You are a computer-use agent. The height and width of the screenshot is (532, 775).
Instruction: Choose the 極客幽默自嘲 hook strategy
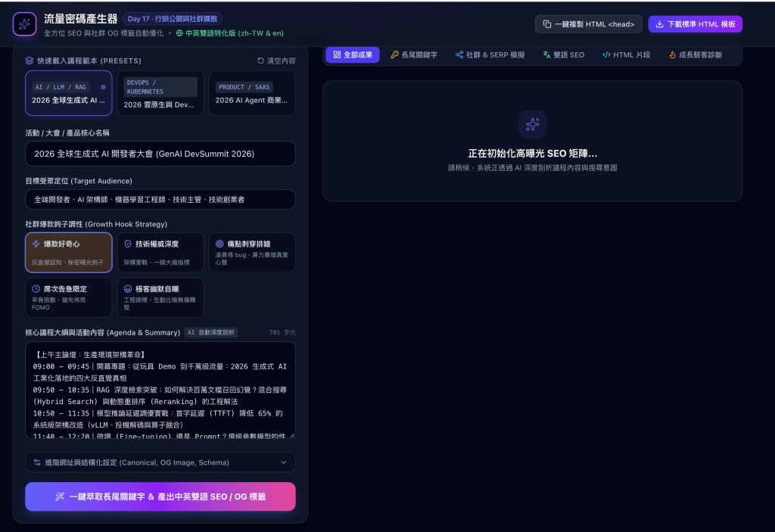tap(160, 297)
